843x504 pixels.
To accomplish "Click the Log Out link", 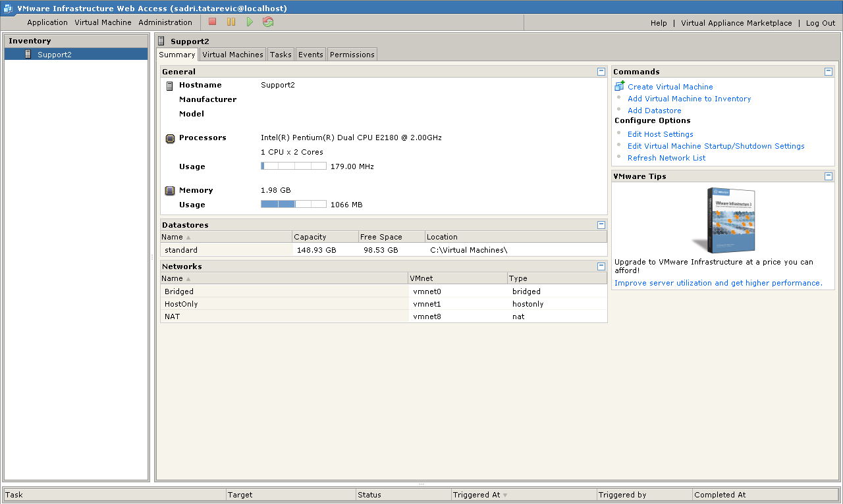I will point(821,23).
